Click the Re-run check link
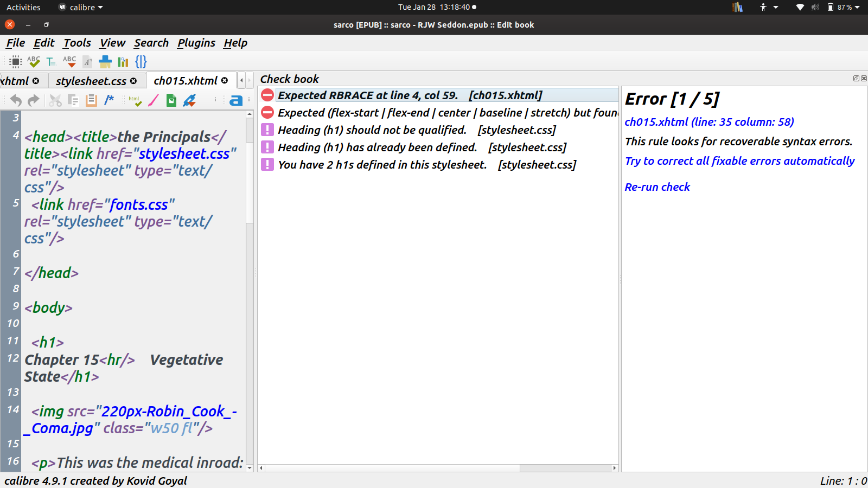This screenshot has height=488, width=868. (x=657, y=187)
